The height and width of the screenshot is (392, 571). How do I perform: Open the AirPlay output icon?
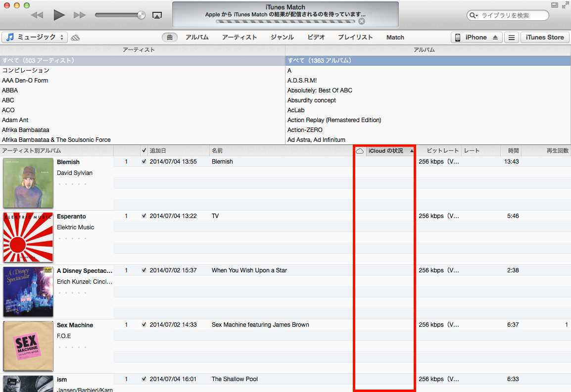tap(157, 15)
